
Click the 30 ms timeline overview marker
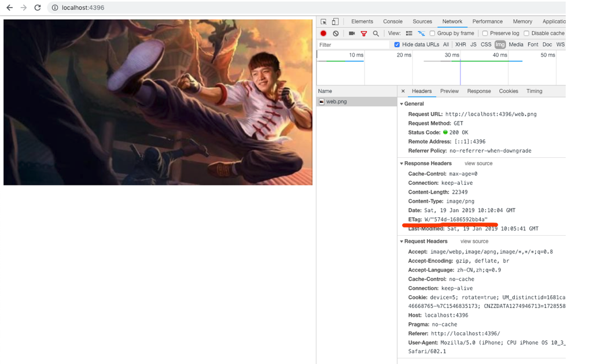[x=452, y=55]
